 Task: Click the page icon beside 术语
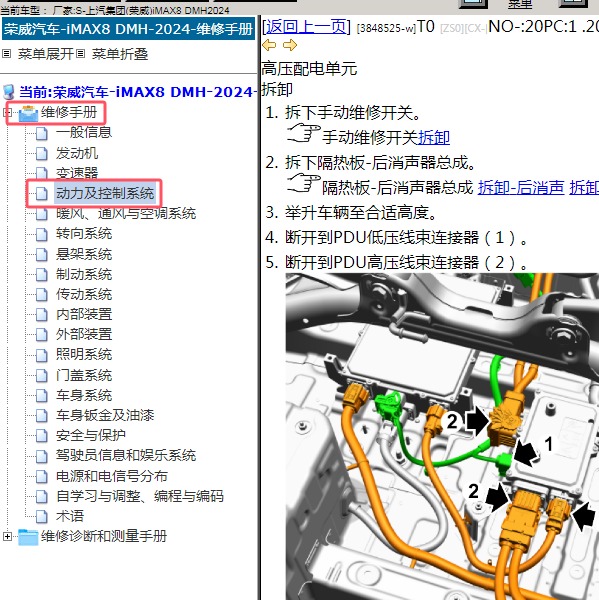click(42, 517)
